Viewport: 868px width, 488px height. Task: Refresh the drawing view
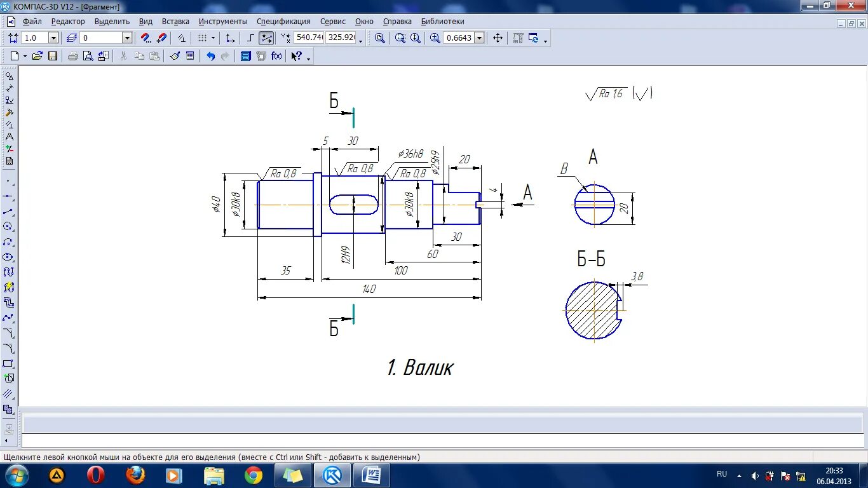(533, 38)
